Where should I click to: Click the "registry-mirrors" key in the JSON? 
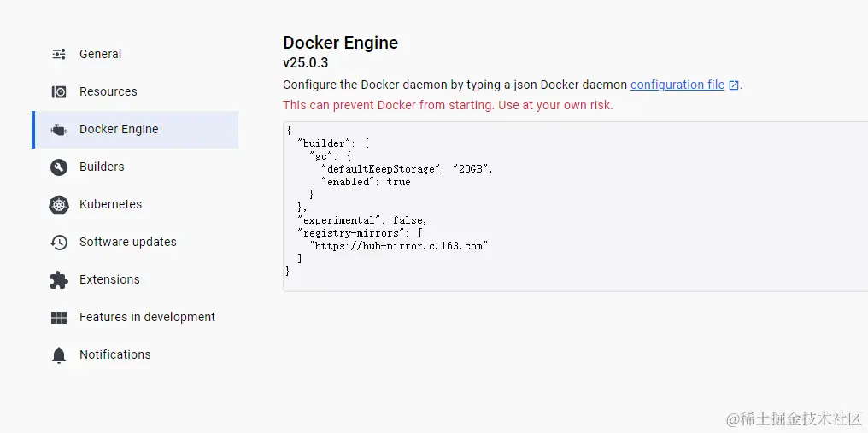(x=351, y=232)
